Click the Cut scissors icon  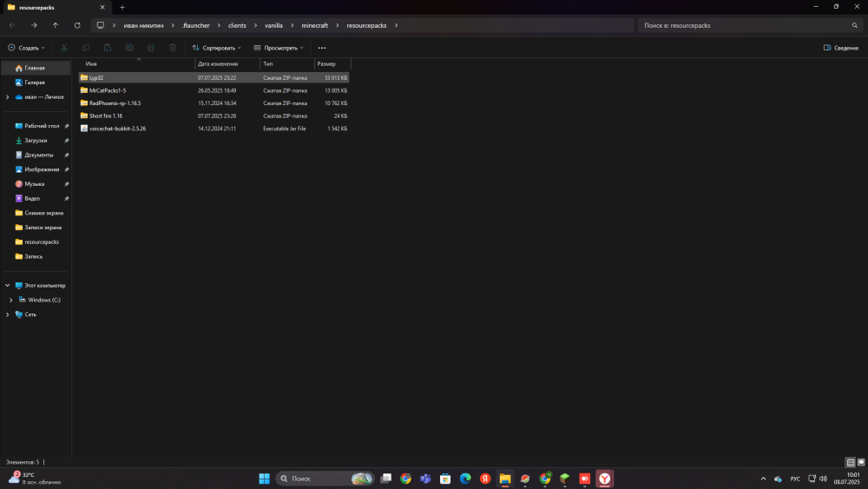pyautogui.click(x=64, y=48)
